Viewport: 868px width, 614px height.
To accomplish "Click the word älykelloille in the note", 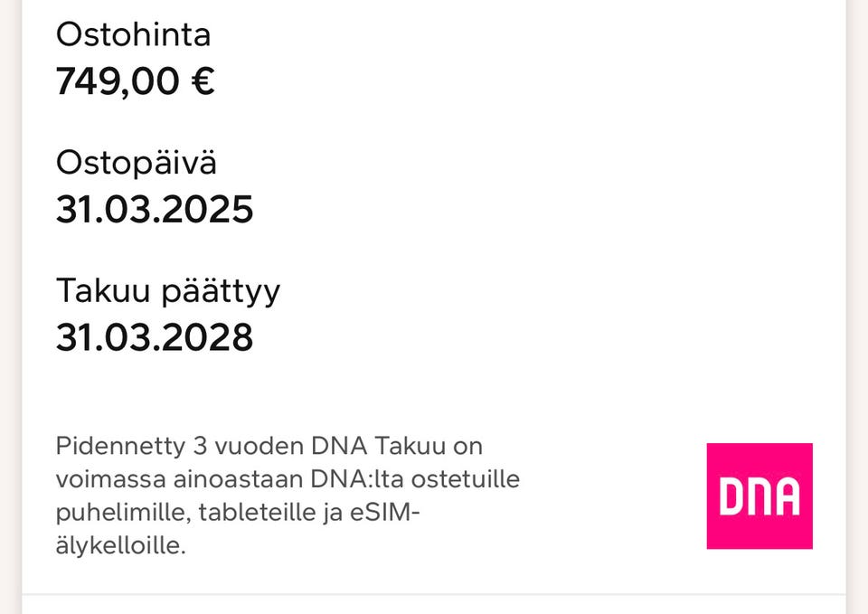I will (120, 546).
